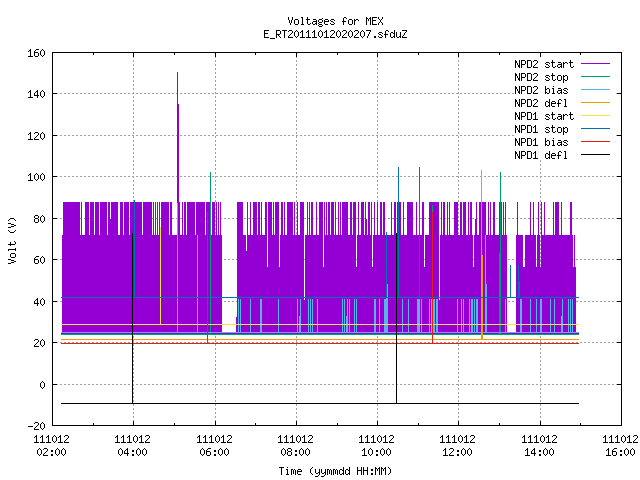
Task: Click the orange NPD2 defl legend line
Action: pyautogui.click(x=595, y=102)
